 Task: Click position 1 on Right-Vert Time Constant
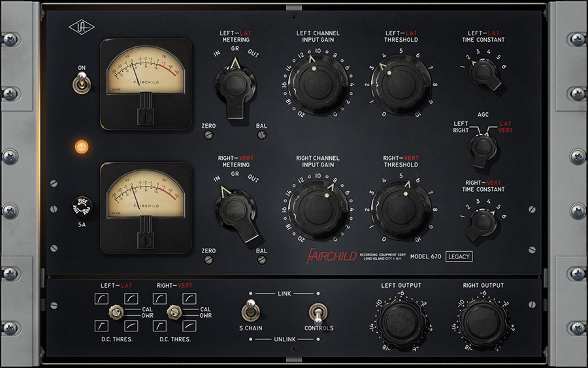462,216
